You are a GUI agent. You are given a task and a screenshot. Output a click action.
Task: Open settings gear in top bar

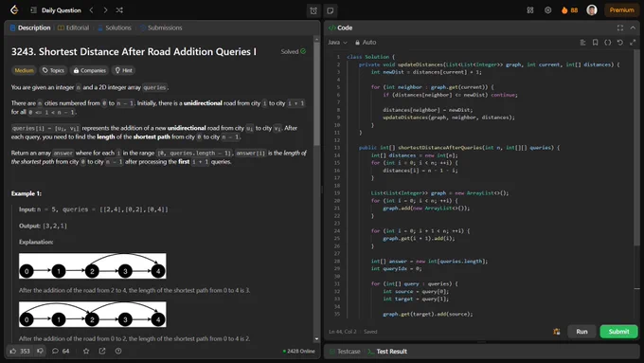click(x=548, y=10)
